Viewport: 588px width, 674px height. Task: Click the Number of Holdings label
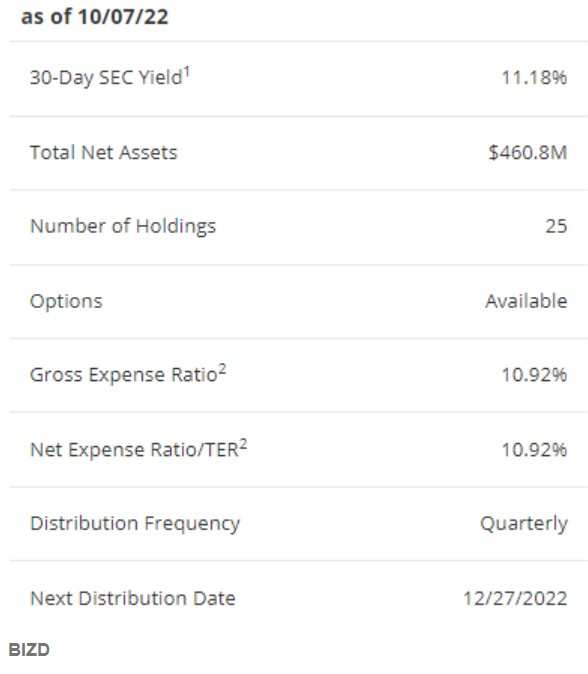pos(123,227)
